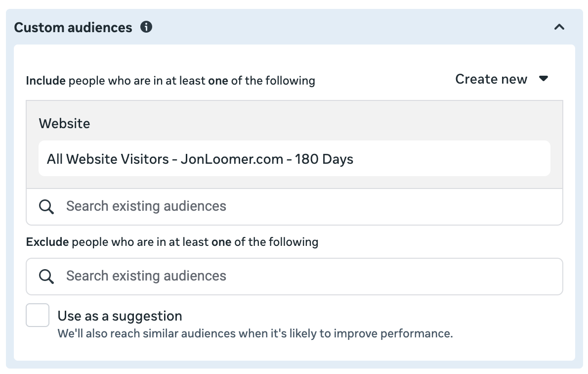Click the Website category label
This screenshot has width=588, height=374.
pyautogui.click(x=64, y=123)
